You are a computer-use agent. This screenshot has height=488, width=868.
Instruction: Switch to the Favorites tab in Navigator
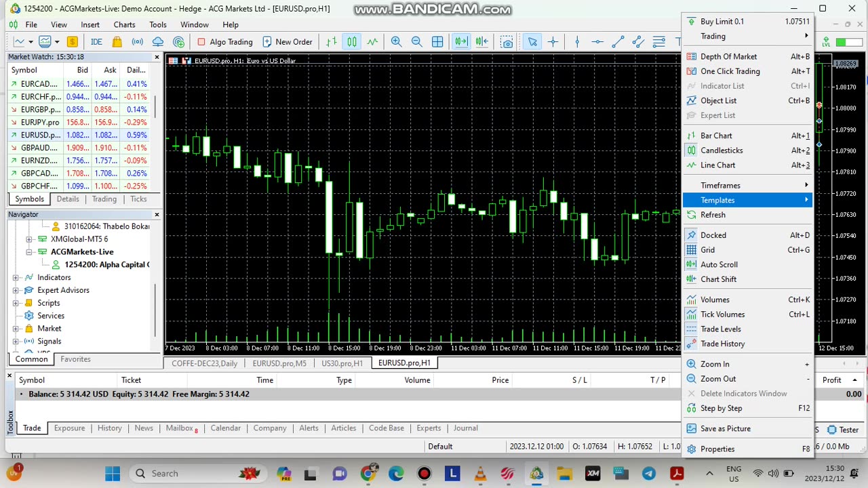click(x=75, y=359)
